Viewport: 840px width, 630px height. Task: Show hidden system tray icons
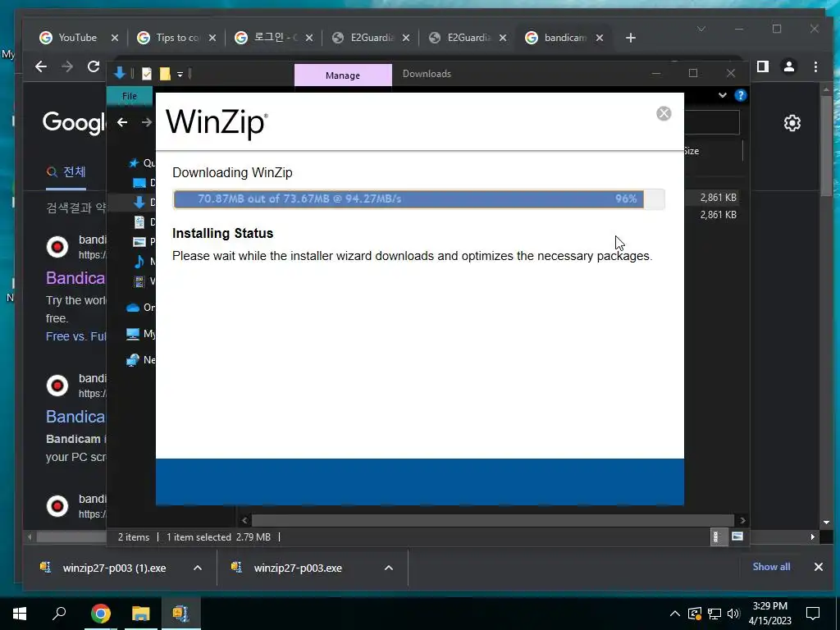point(675,614)
